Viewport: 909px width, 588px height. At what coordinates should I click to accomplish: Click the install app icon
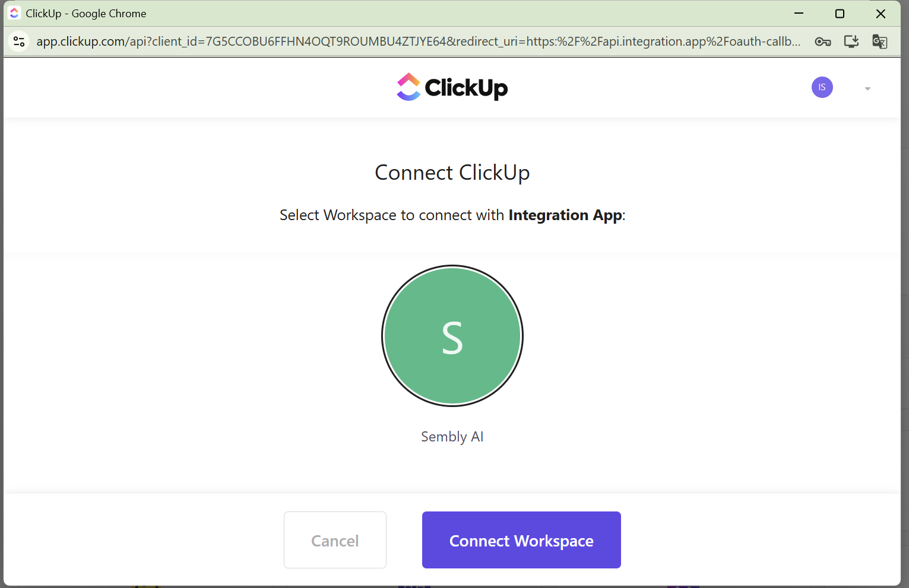click(851, 42)
